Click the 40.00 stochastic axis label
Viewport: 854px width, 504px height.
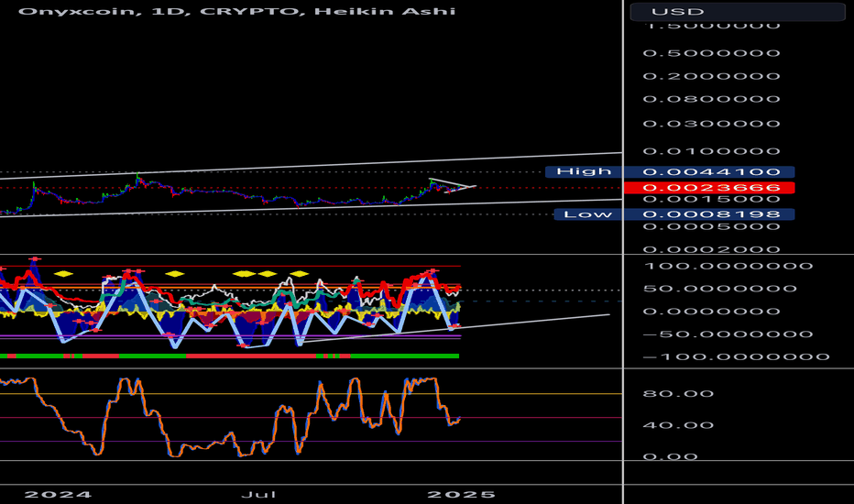(678, 425)
